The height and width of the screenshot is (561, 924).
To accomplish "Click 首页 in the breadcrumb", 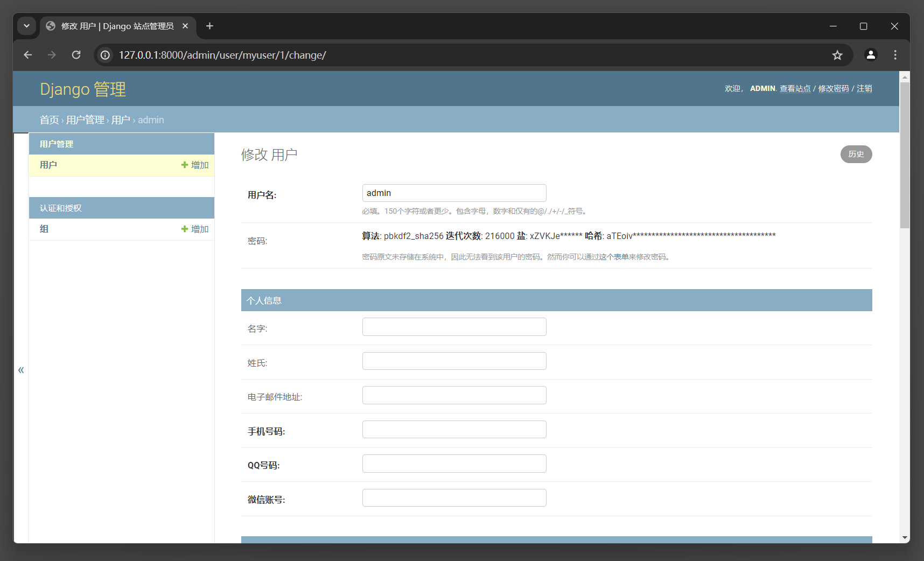I will click(x=50, y=120).
